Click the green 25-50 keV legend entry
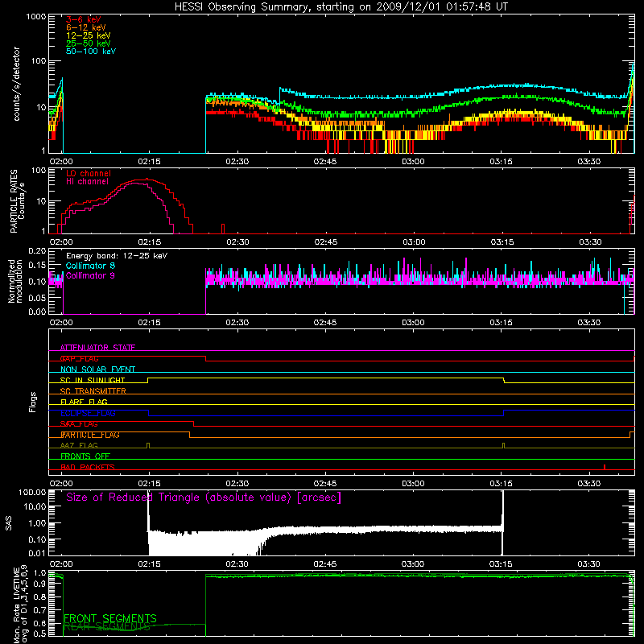The width and height of the screenshot is (644, 644). pyautogui.click(x=89, y=43)
